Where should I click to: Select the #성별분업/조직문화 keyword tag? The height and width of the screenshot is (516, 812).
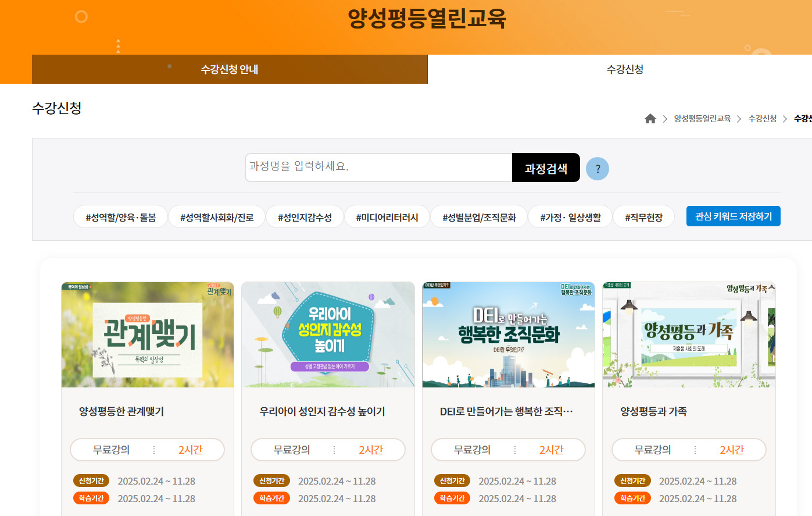(479, 217)
